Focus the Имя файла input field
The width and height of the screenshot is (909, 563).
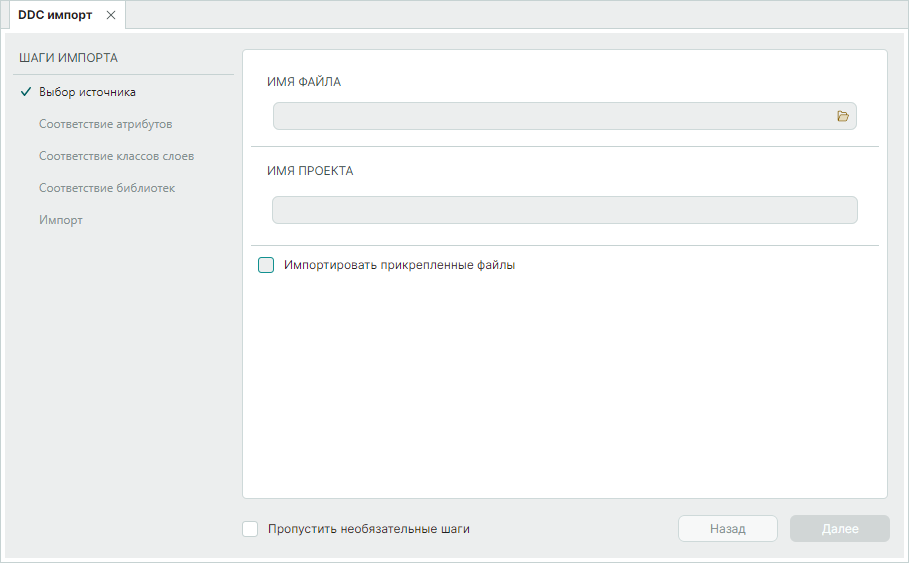(x=550, y=117)
